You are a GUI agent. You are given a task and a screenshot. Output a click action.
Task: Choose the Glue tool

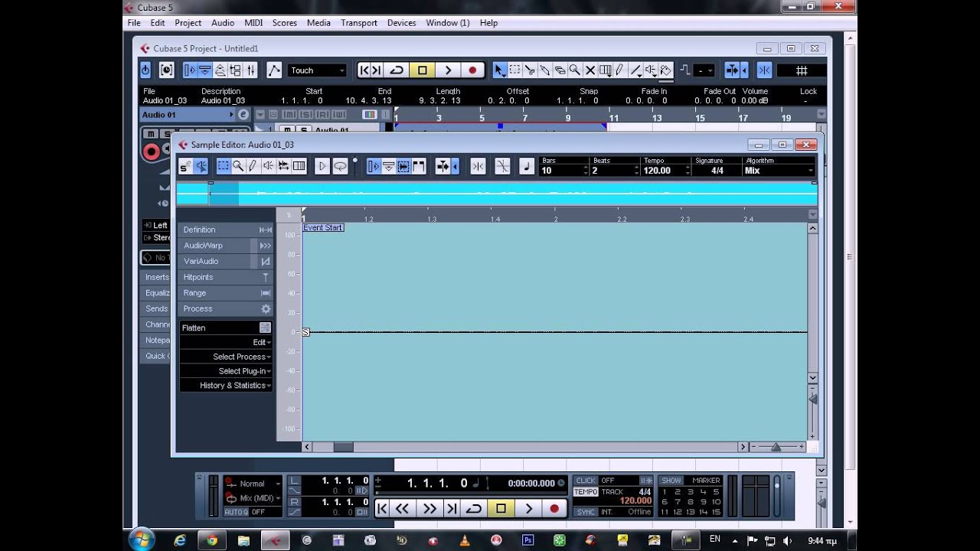544,70
